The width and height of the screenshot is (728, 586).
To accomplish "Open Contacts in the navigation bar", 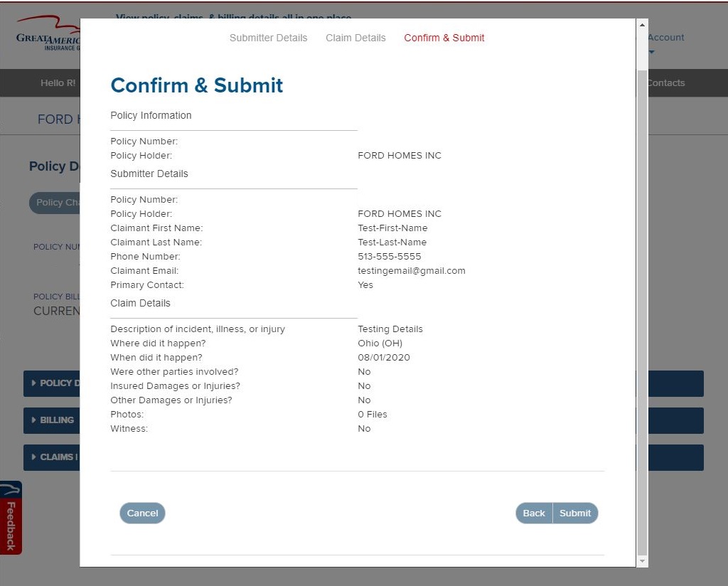I will click(665, 82).
